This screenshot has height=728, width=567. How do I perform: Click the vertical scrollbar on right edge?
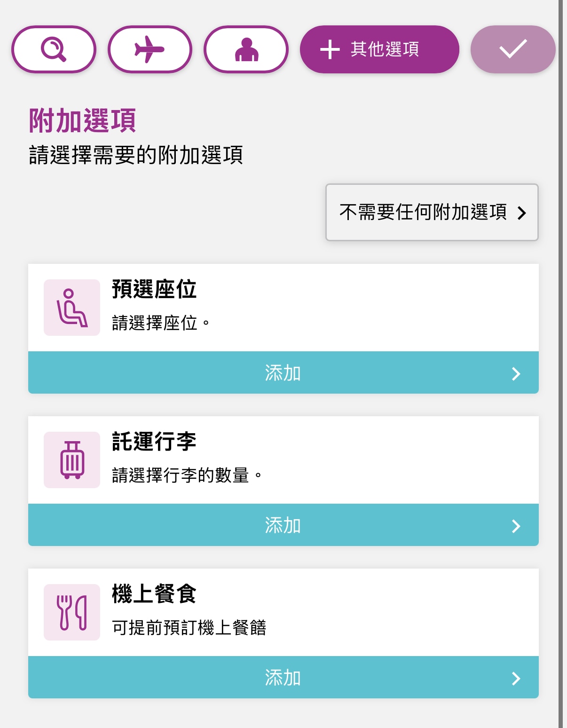click(x=560, y=364)
